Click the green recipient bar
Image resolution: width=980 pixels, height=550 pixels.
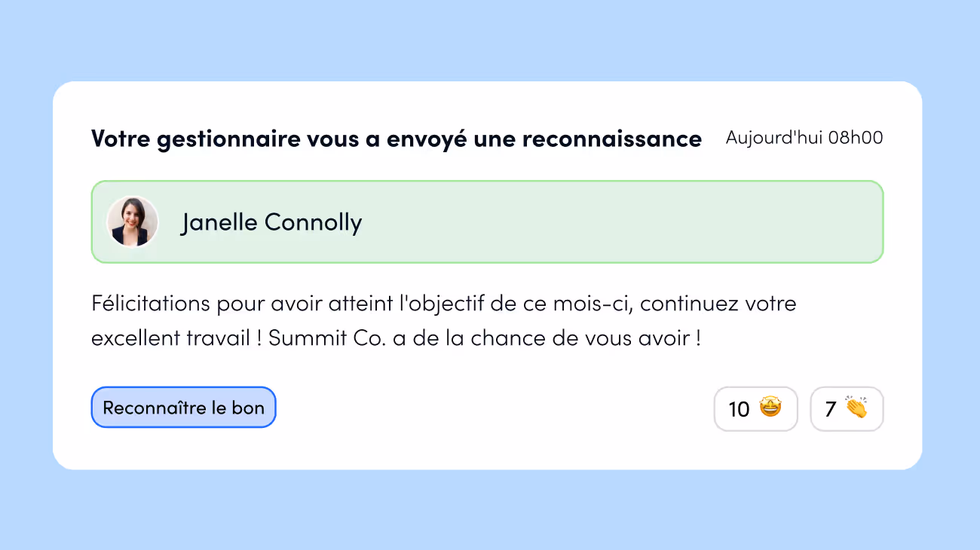click(487, 222)
